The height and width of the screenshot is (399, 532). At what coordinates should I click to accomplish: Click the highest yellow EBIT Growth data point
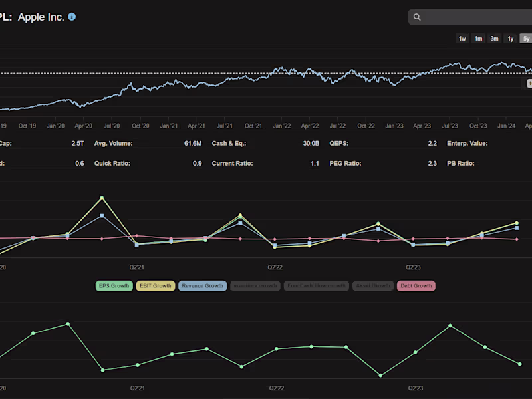(102, 198)
